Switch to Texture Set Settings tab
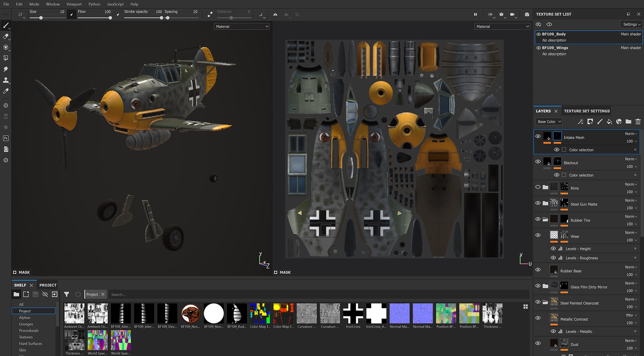The image size is (644, 356). tap(587, 111)
